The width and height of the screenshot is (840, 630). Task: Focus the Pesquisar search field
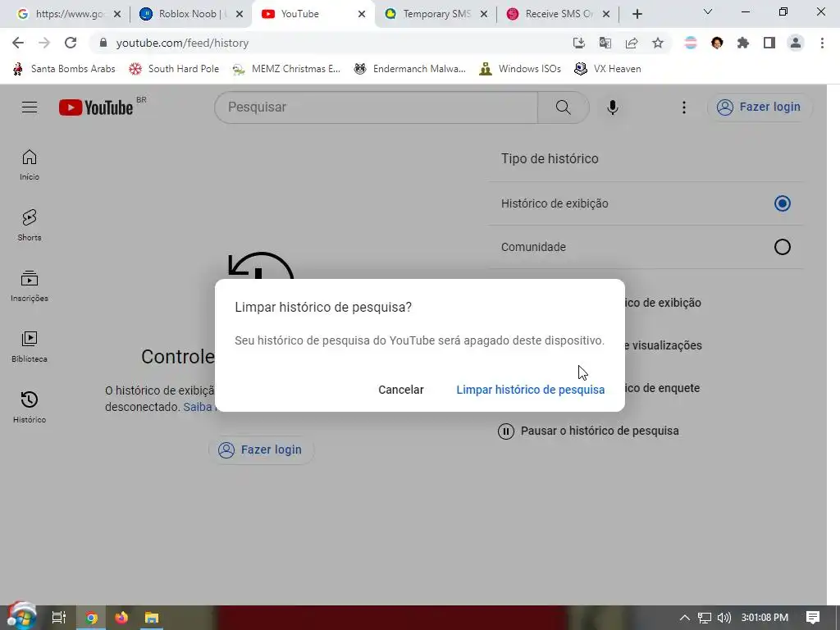pyautogui.click(x=376, y=107)
